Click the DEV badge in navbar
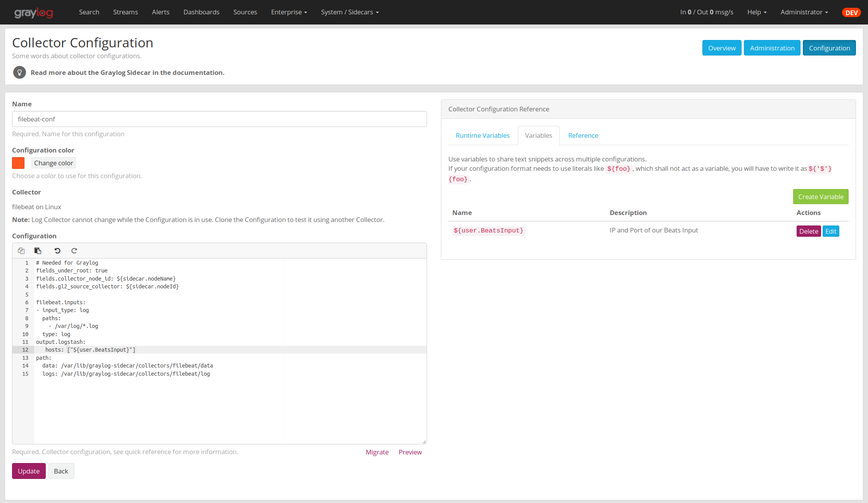 (x=851, y=12)
